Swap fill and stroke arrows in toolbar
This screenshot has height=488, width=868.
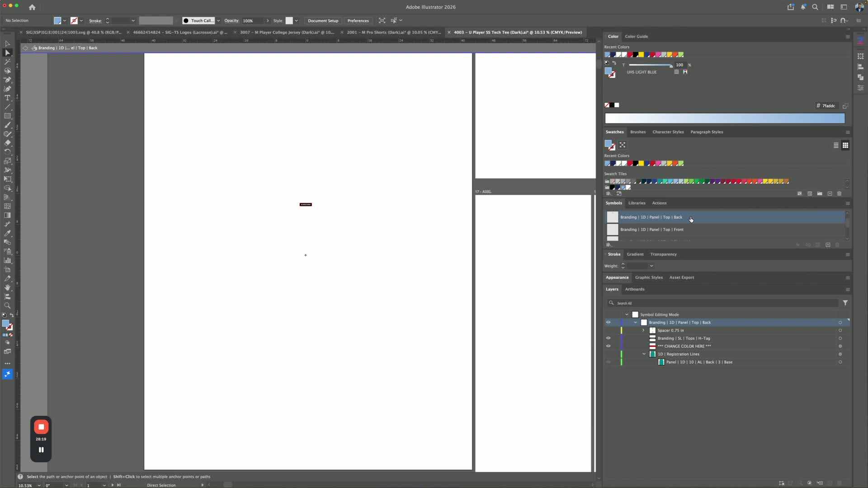tap(12, 315)
